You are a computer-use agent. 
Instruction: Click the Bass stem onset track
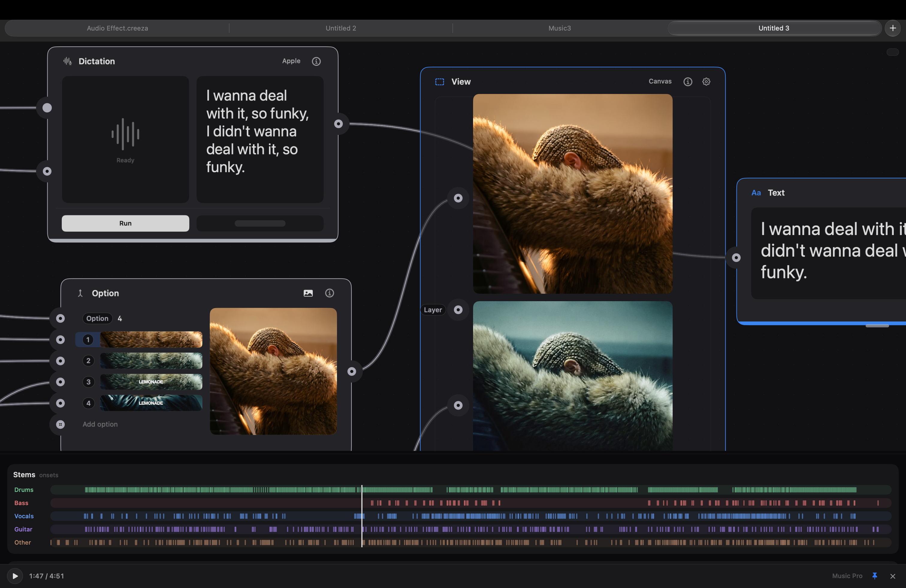click(470, 503)
